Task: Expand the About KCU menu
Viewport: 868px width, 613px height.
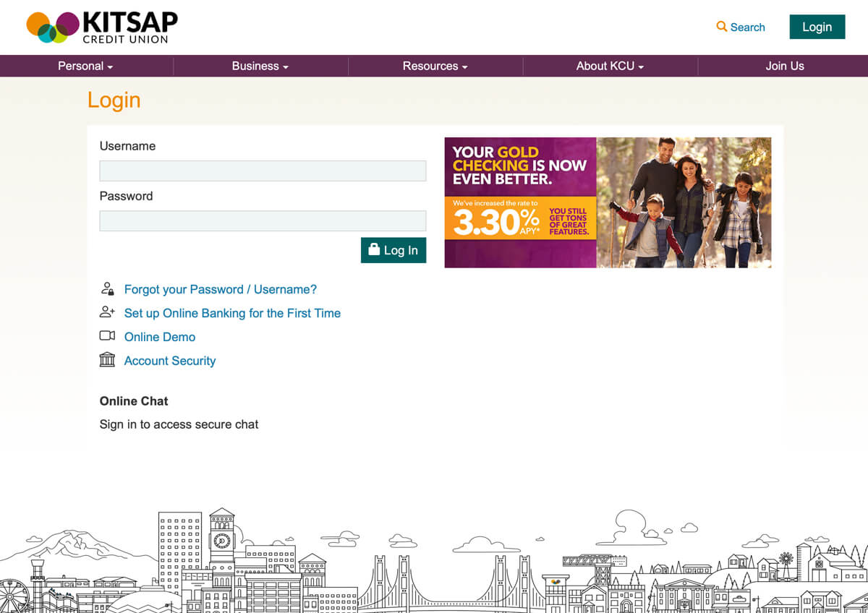Action: [609, 66]
